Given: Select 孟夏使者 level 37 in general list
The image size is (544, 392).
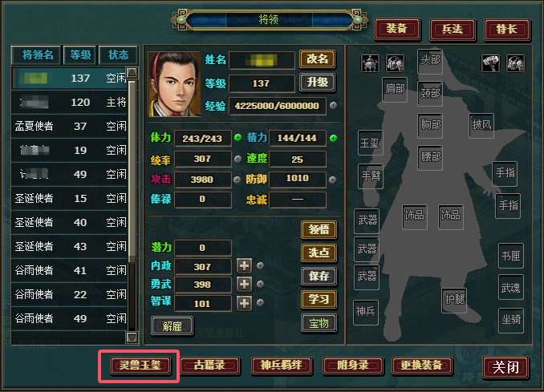Looking at the screenshot, I should pos(69,126).
